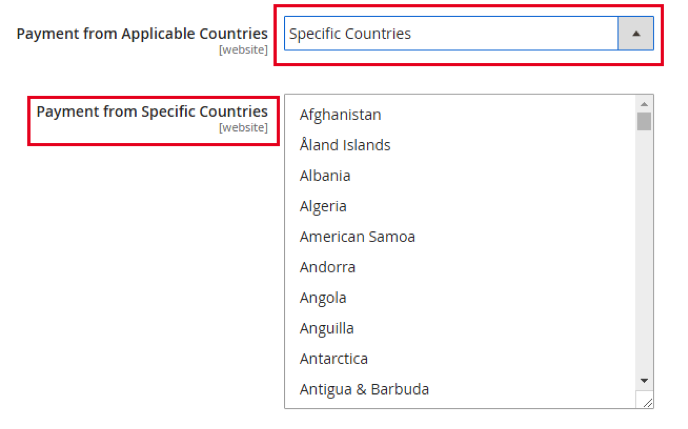
Task: Click the country list scroll down arrow
Action: click(644, 381)
